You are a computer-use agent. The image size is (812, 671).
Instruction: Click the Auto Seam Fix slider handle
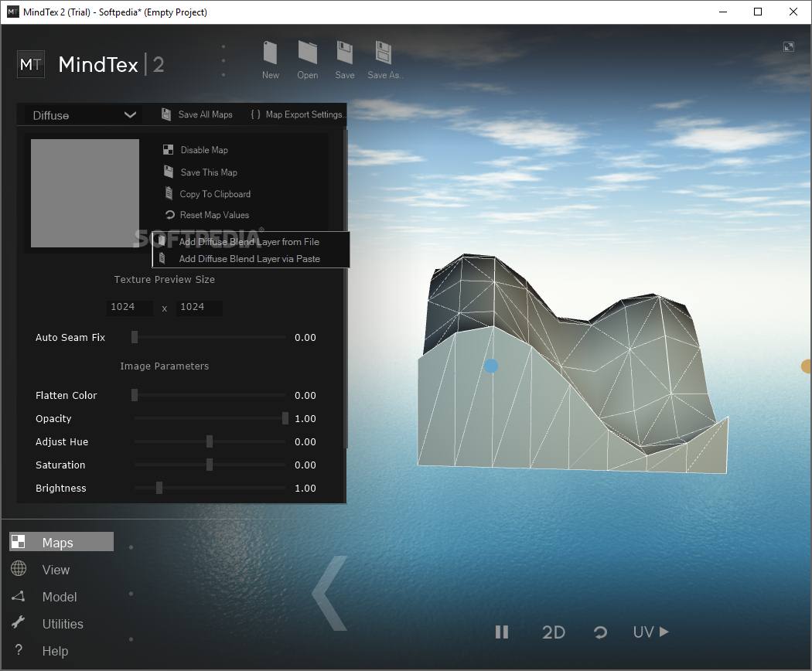pyautogui.click(x=135, y=337)
